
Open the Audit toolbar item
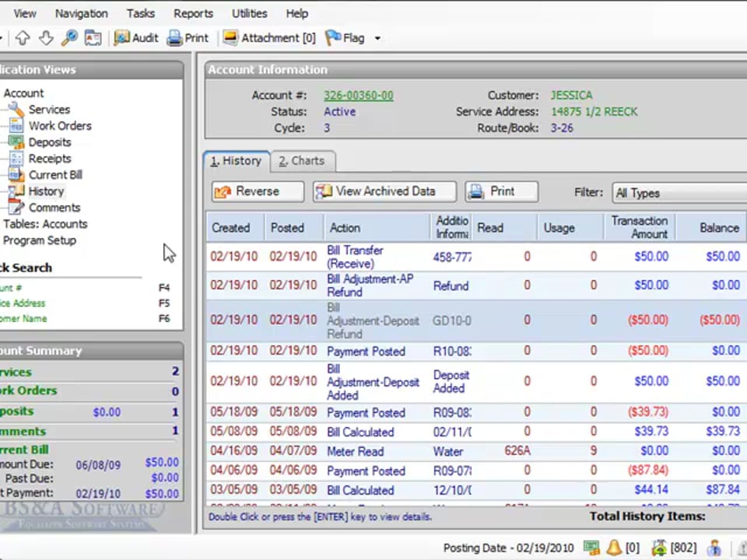pyautogui.click(x=136, y=38)
